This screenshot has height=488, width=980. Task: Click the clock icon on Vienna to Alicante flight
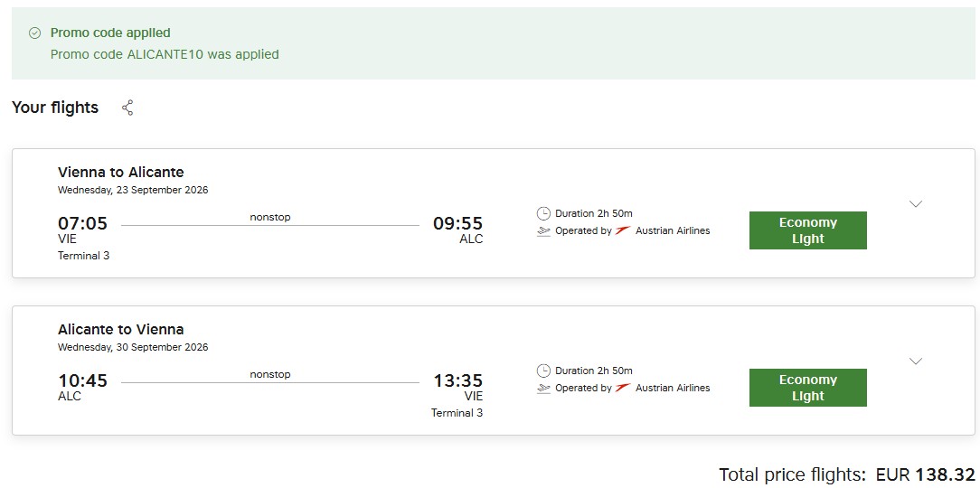pyautogui.click(x=543, y=213)
